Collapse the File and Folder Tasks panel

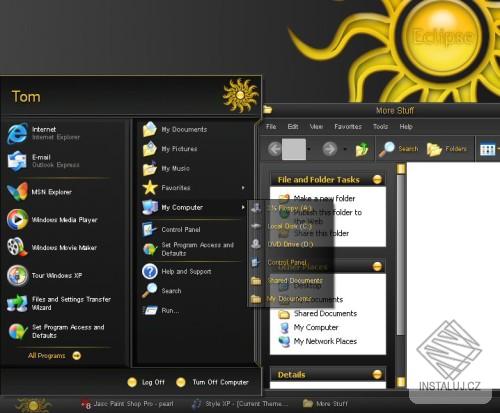(377, 179)
